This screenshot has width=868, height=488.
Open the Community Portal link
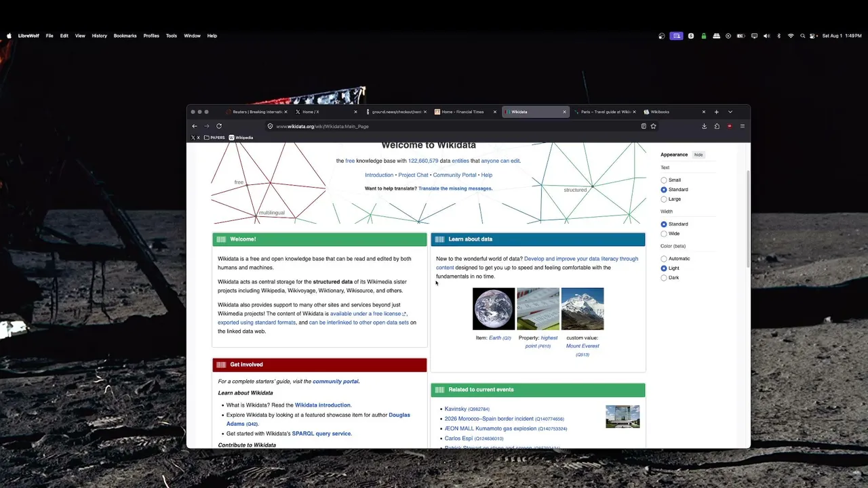point(454,175)
